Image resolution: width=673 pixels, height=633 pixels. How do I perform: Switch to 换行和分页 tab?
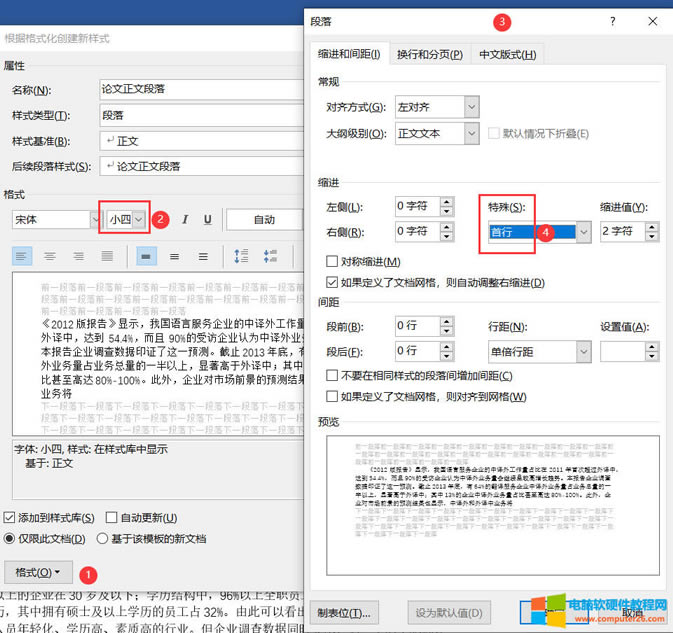coord(430,55)
